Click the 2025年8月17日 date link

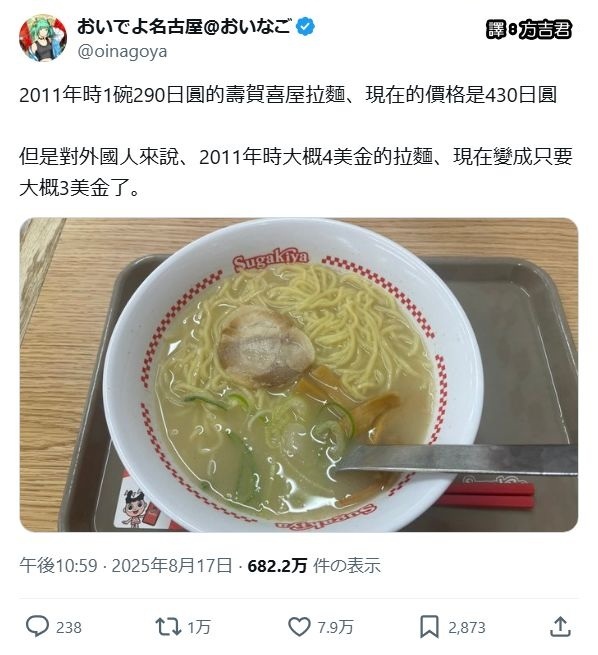tap(172, 566)
